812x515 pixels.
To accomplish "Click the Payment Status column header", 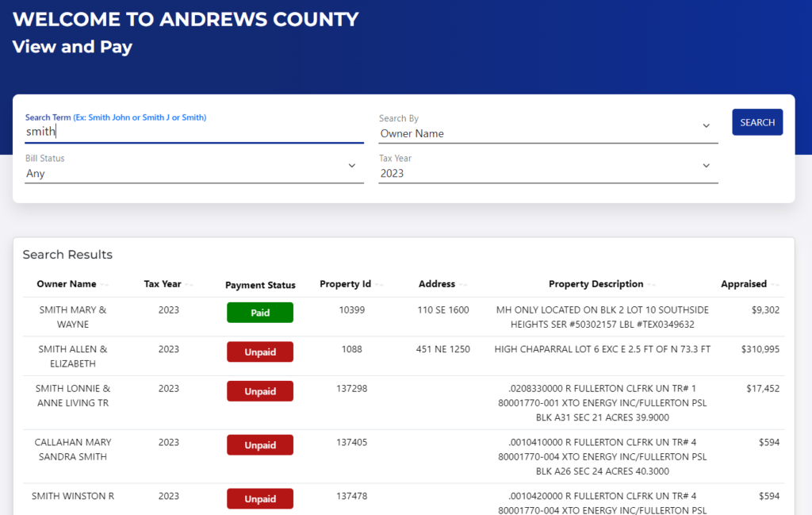I will tap(260, 285).
